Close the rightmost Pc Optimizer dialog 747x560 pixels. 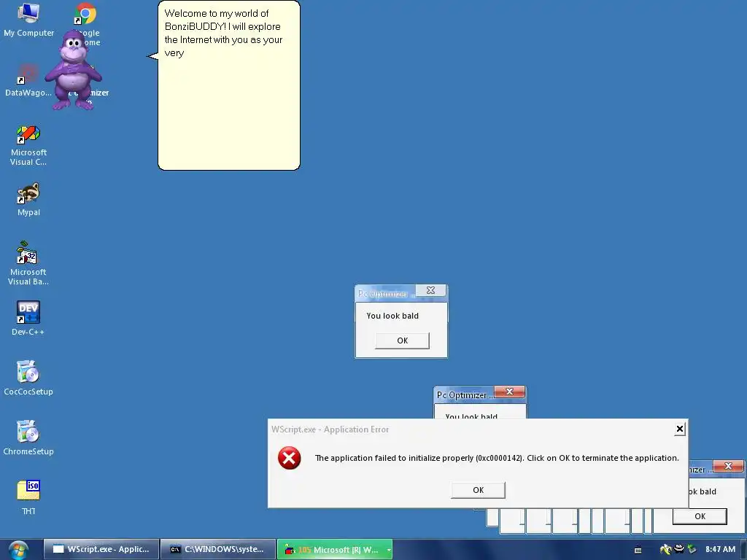728,466
